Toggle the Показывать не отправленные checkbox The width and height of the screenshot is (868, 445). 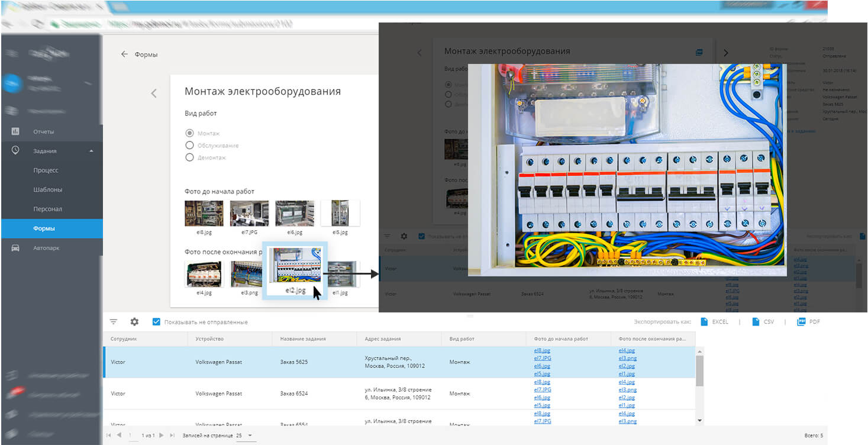[x=156, y=322]
